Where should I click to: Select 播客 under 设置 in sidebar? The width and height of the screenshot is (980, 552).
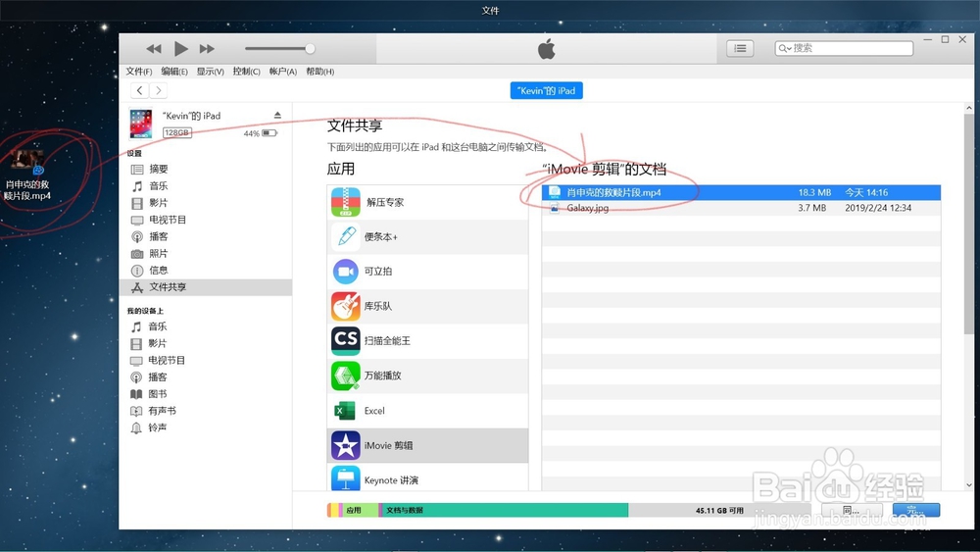[158, 237]
